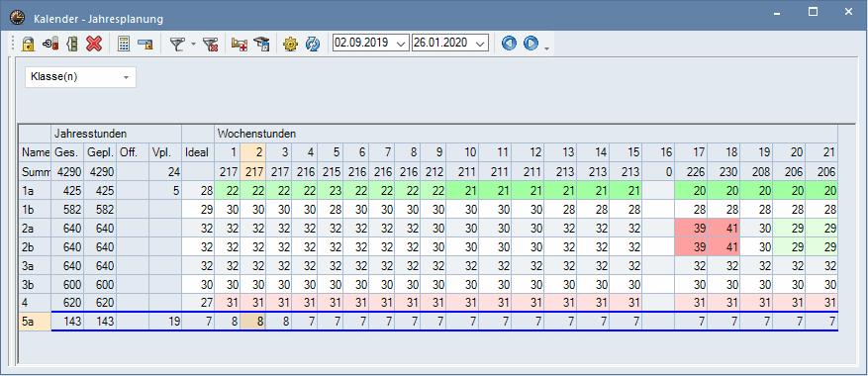The height and width of the screenshot is (376, 868).
Task: Open the start date 02.09.2019 dropdown
Action: point(402,43)
